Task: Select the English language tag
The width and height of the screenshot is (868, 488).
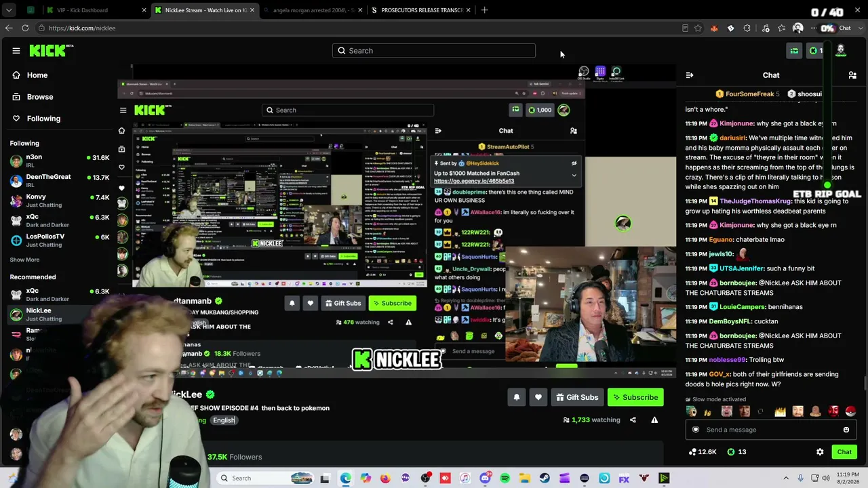Action: coord(223,420)
